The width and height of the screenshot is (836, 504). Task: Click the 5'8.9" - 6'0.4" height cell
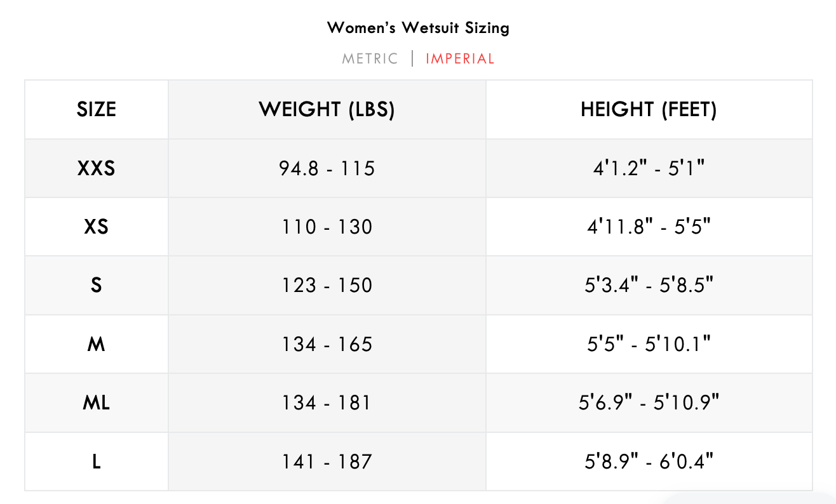pos(649,461)
